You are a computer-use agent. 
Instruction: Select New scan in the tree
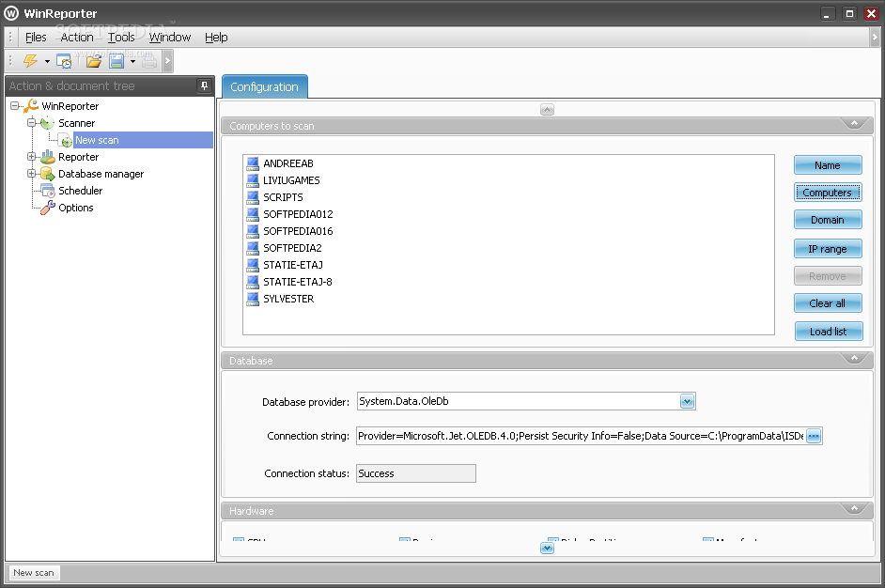coord(144,140)
